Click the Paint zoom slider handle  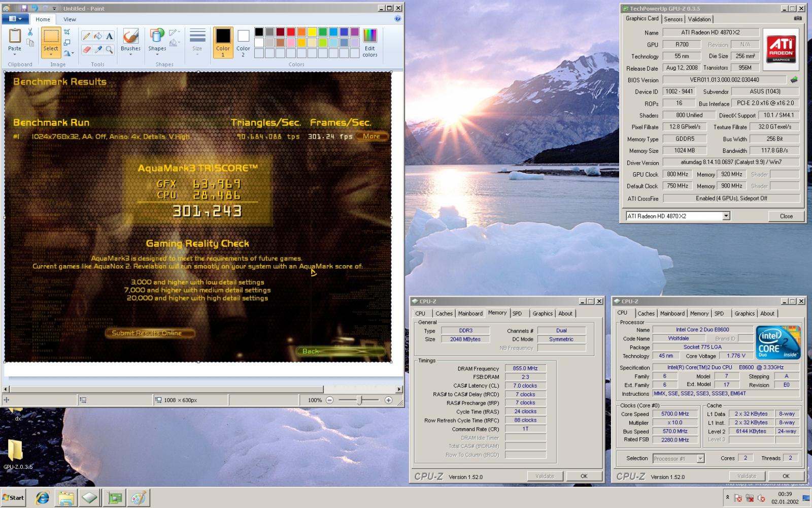click(x=359, y=400)
